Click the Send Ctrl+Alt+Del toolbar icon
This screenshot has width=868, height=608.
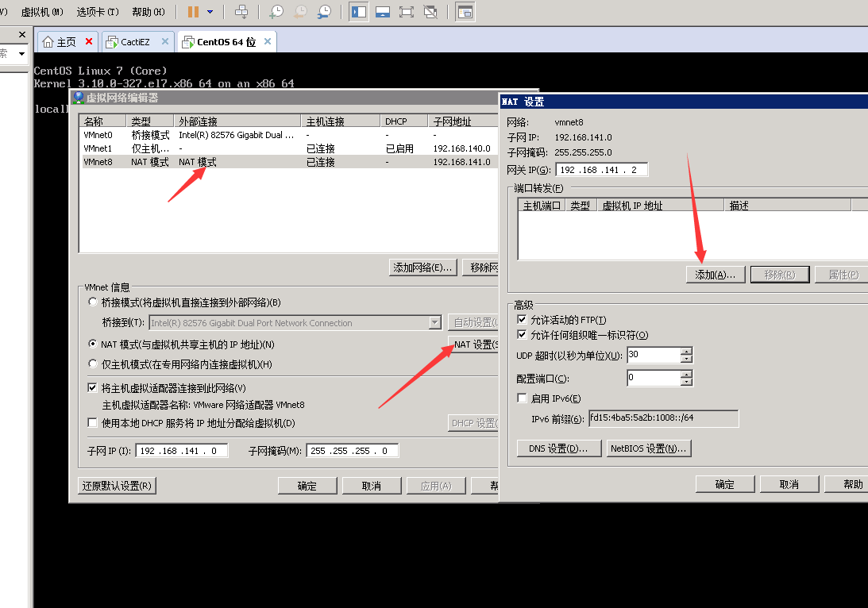241,12
